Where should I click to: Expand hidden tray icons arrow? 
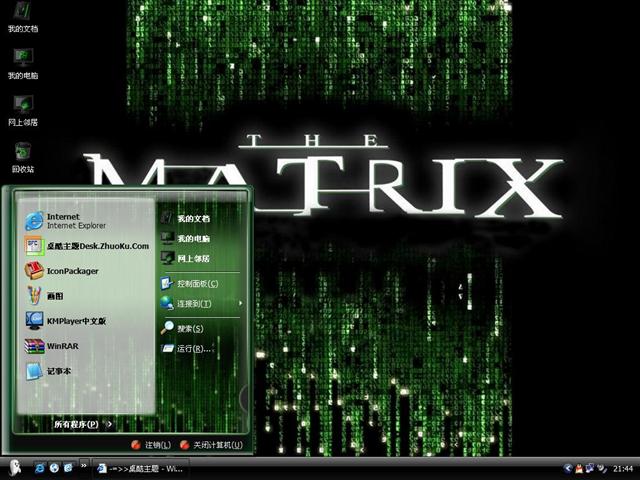[567, 469]
